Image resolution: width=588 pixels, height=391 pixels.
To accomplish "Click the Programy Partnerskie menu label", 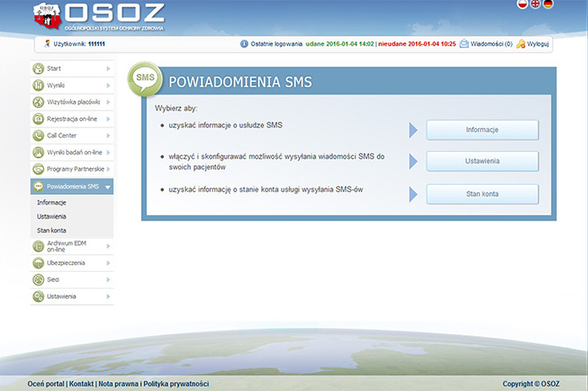I will click(x=75, y=169).
